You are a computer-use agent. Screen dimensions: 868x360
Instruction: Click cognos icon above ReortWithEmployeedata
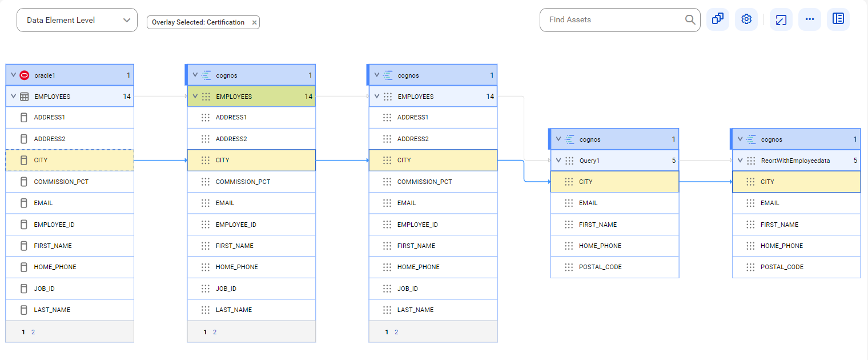pos(751,139)
